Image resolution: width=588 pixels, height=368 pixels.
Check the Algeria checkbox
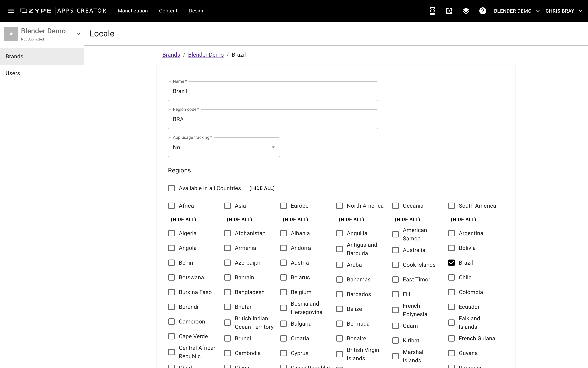click(x=171, y=233)
